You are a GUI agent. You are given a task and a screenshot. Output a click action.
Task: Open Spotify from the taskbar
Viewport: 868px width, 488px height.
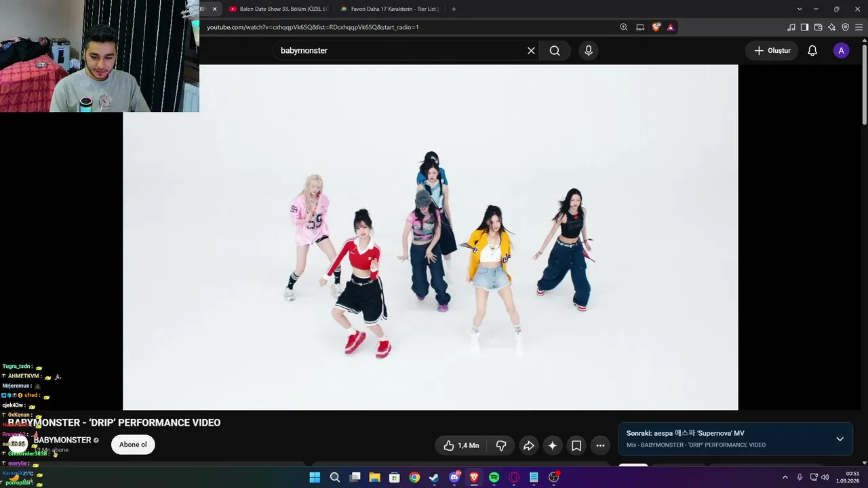(494, 477)
